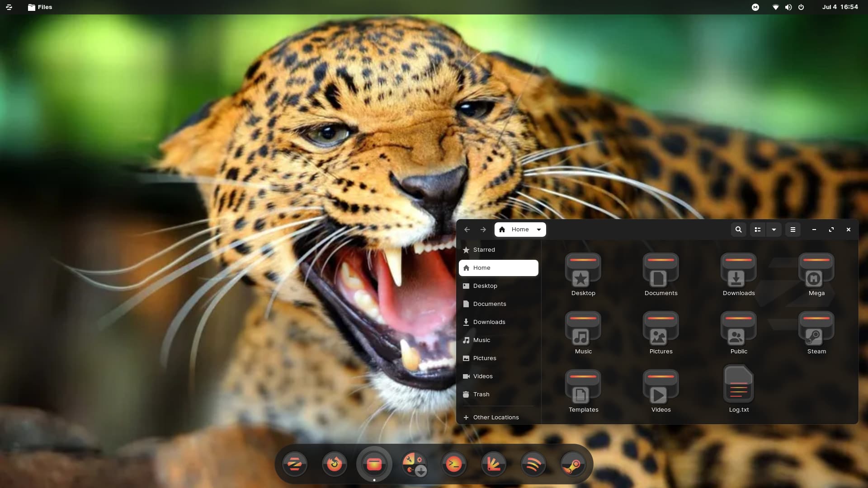Launch Steam from the dock
This screenshot has width=868, height=488.
click(573, 464)
